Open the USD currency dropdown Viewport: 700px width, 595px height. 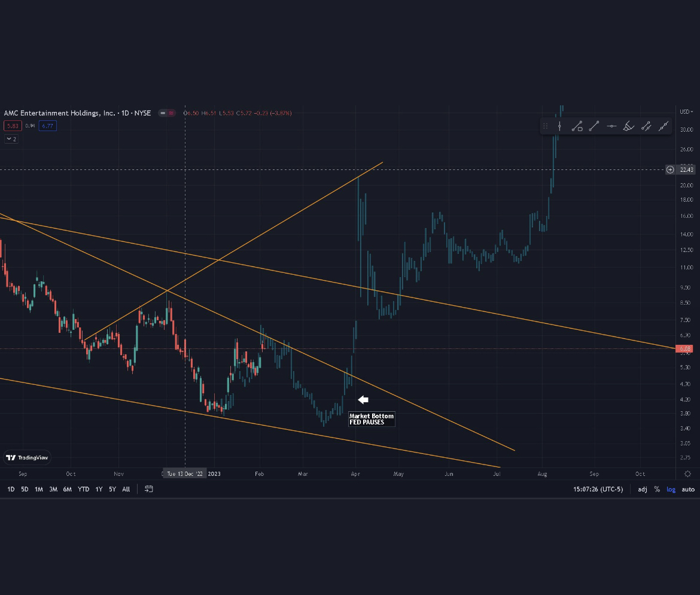686,112
